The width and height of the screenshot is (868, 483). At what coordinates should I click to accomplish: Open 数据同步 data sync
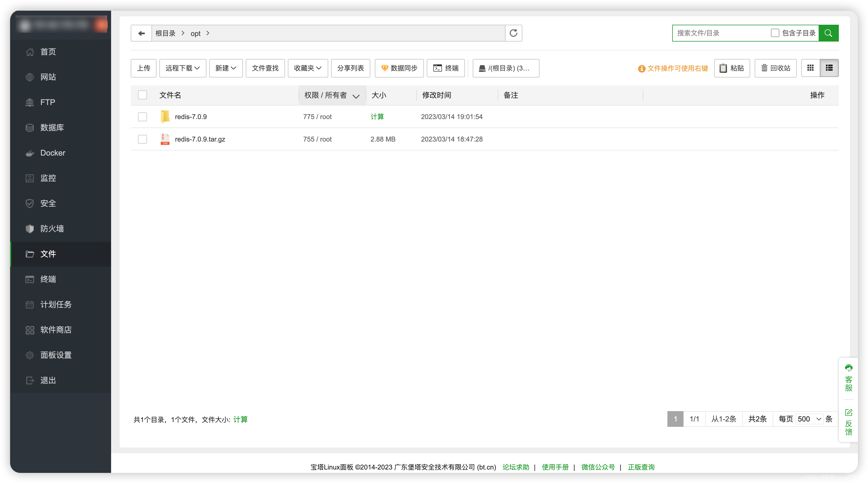[399, 68]
